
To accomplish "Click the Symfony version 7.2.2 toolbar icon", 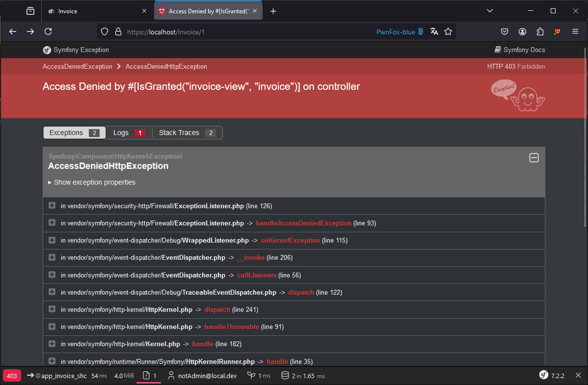I will click(x=552, y=376).
